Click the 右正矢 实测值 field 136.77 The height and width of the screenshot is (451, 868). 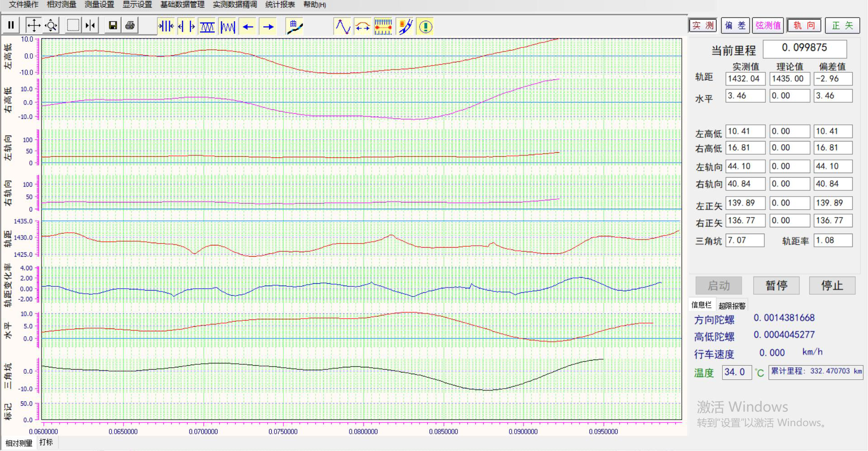[x=745, y=221]
